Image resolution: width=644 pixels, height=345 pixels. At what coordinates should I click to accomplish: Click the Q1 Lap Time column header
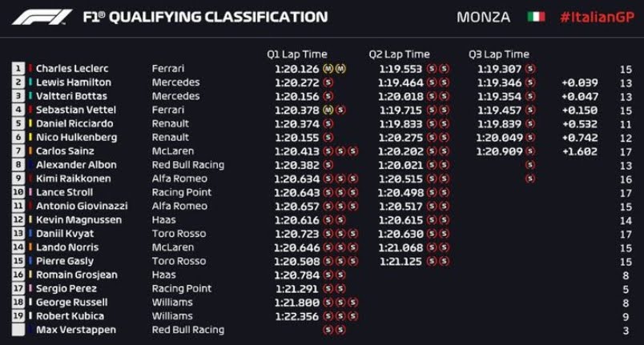click(297, 54)
